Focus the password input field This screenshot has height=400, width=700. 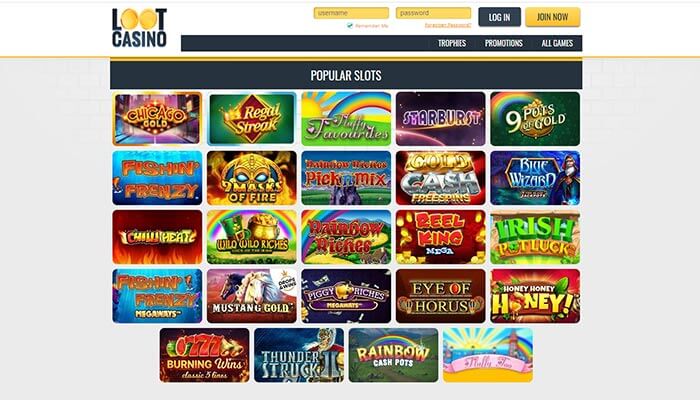click(433, 13)
